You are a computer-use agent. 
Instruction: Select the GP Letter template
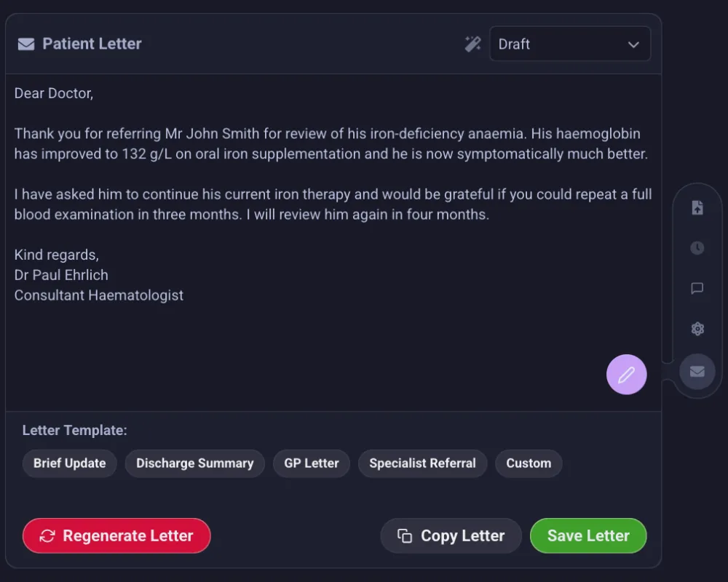click(312, 463)
